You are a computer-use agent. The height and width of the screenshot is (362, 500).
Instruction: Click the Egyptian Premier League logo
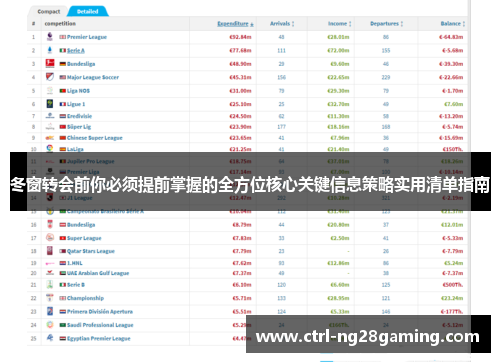(x=50, y=338)
